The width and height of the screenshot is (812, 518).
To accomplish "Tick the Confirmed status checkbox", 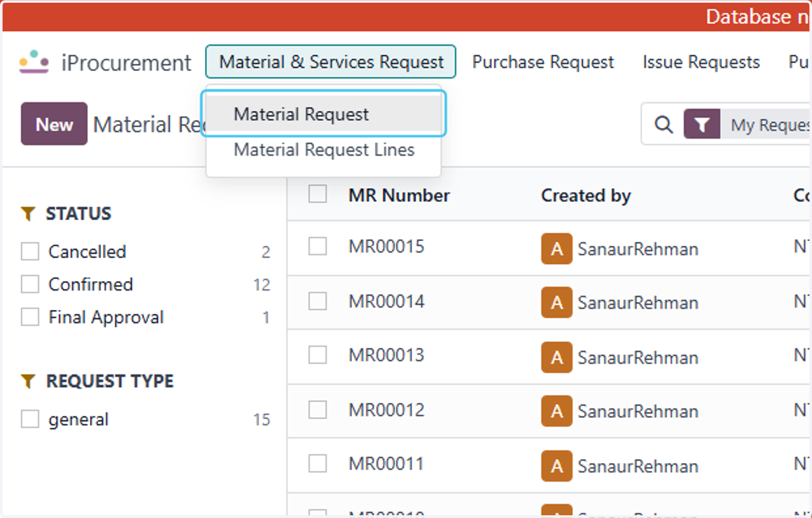I will pyautogui.click(x=30, y=284).
